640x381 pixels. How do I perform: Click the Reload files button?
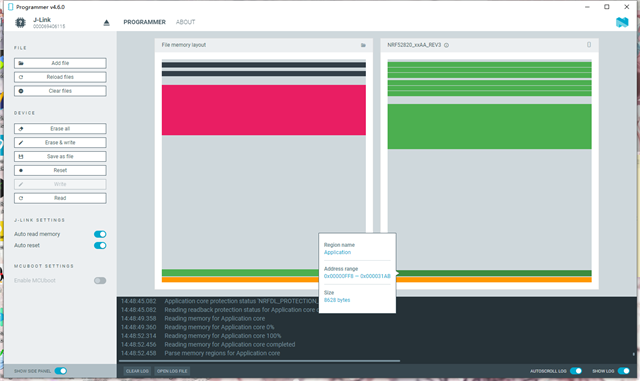click(60, 77)
